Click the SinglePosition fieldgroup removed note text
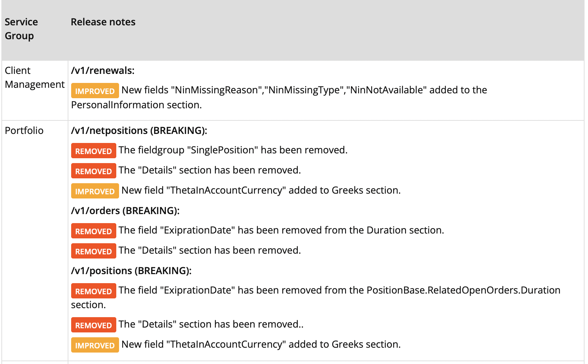Screen dimensions: 588x364 click(233, 150)
